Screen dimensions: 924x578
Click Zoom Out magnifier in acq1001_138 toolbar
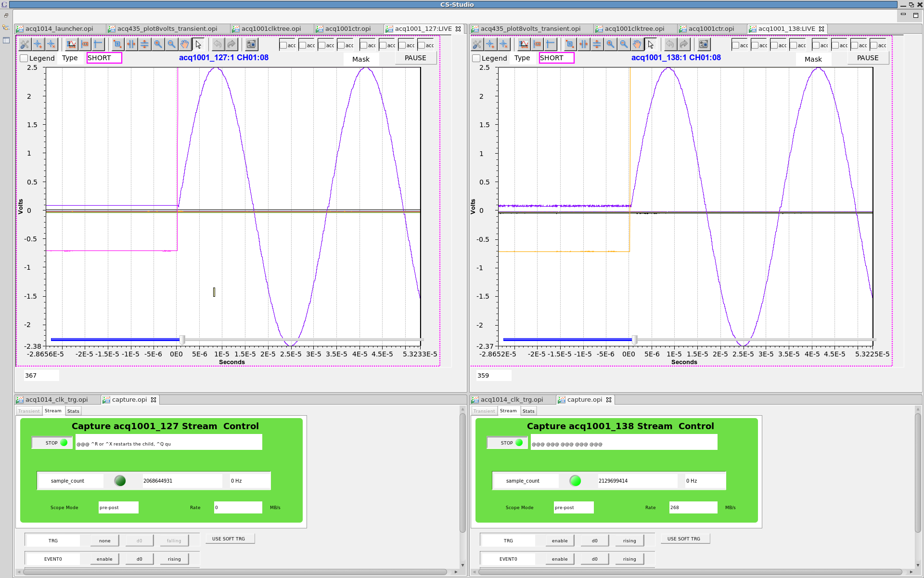point(624,44)
